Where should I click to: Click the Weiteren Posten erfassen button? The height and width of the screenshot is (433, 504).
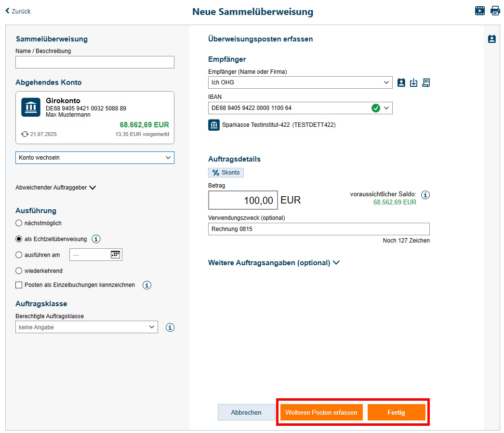tap(321, 412)
